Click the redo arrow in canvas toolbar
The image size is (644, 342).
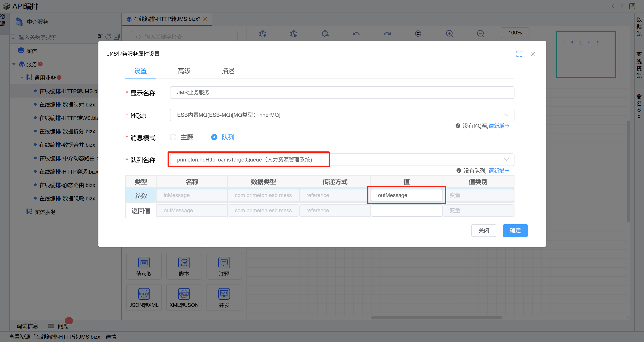point(387,34)
